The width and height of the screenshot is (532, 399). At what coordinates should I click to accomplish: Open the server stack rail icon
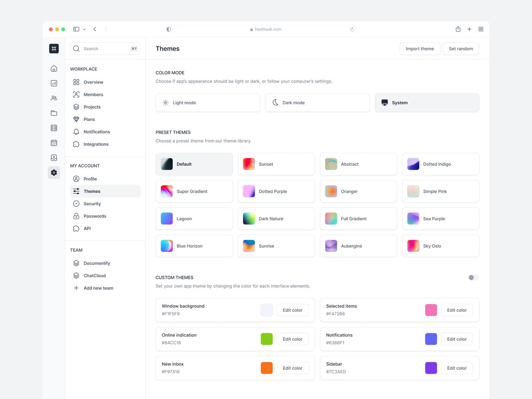[x=54, y=128]
